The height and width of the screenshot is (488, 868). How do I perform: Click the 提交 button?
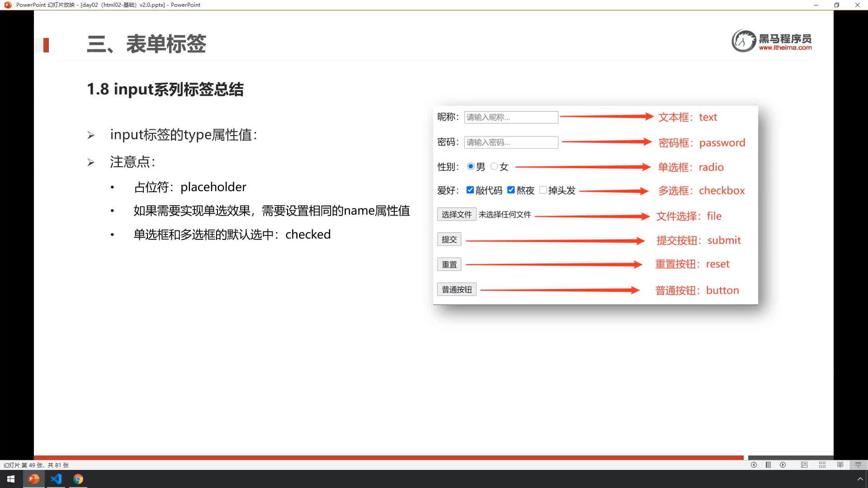[449, 239]
